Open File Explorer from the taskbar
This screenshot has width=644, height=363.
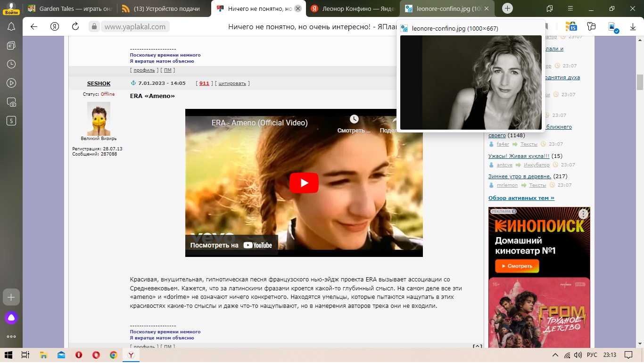[43, 355]
